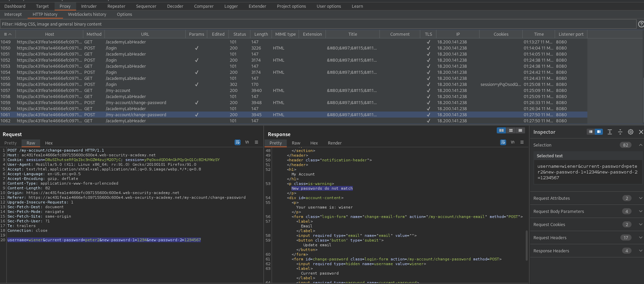Expand all Inspector sections
The width and height of the screenshot is (644, 284).
[x=610, y=132]
